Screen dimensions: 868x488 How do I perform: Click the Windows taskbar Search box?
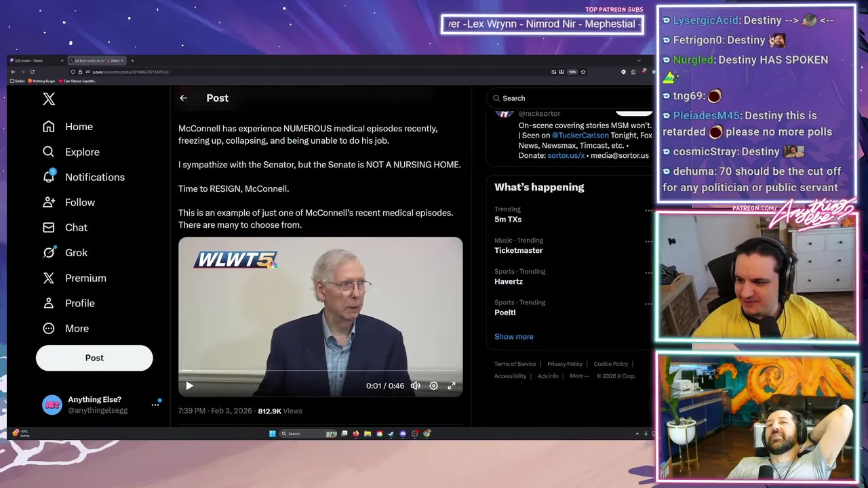(x=307, y=434)
